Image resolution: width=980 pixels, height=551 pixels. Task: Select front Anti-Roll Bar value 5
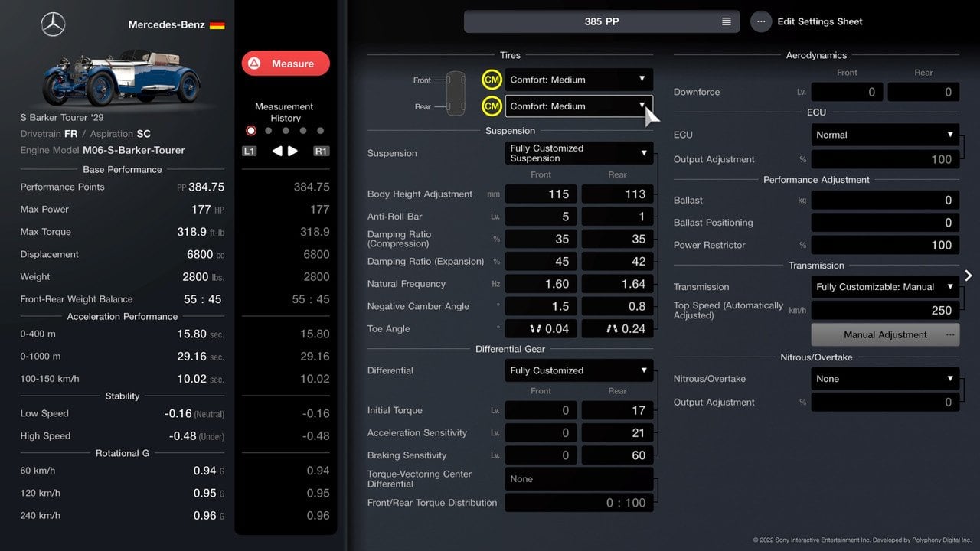pyautogui.click(x=541, y=217)
